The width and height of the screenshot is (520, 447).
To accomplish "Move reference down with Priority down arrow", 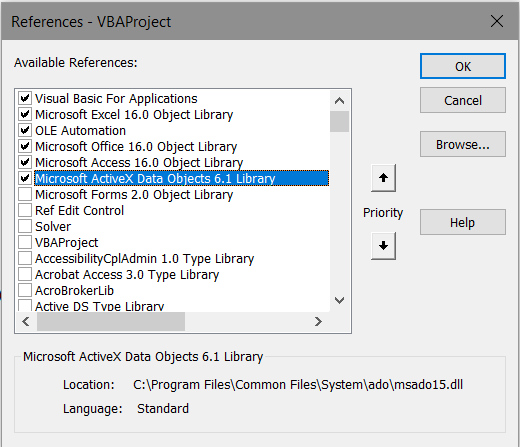I will 383,246.
